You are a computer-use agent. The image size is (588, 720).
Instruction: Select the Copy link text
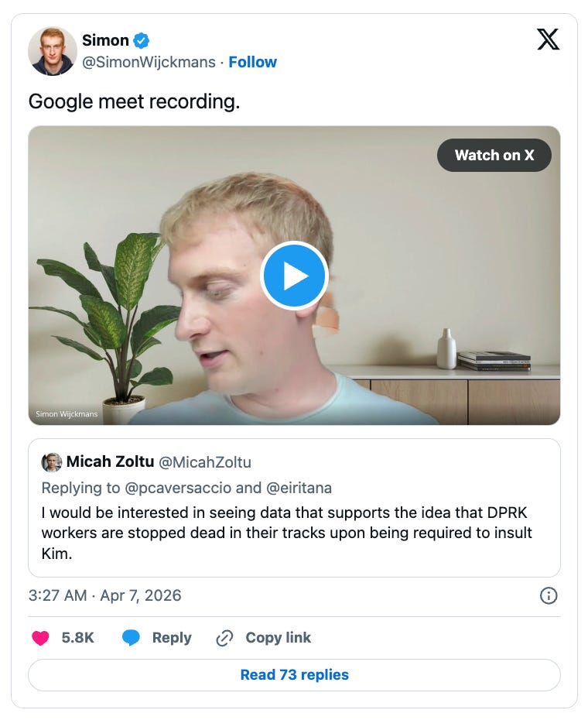279,638
